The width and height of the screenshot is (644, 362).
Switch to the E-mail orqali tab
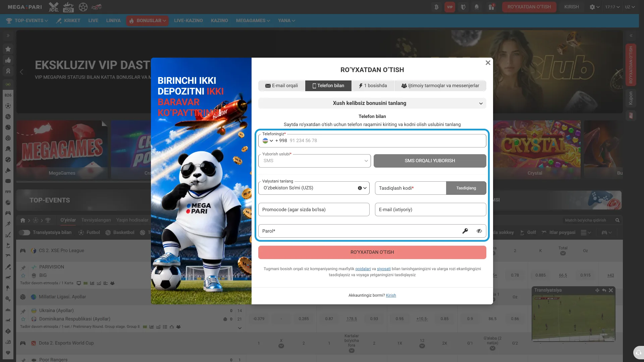pyautogui.click(x=282, y=86)
